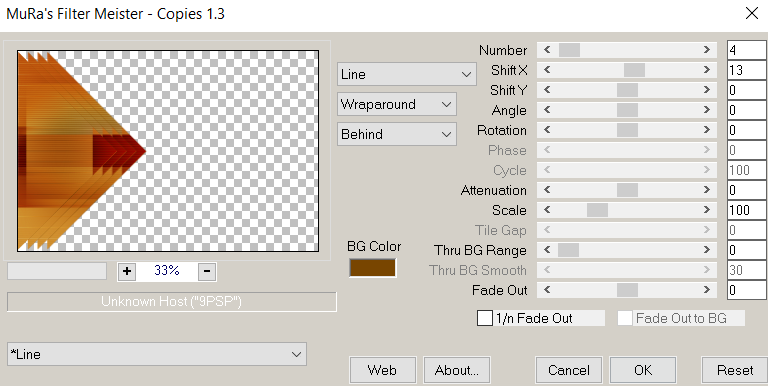Click the Number value input field
Screen dimensions: 768x386
point(747,50)
